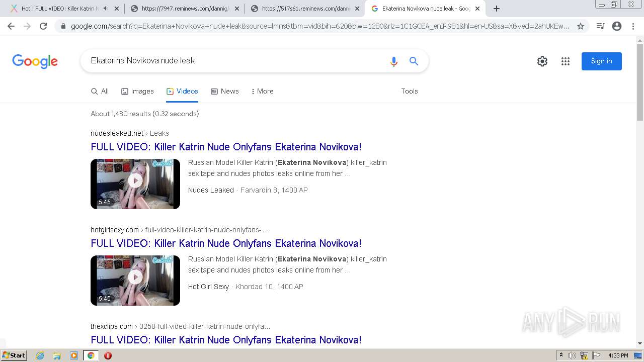Switch to the All results tab

click(100, 91)
